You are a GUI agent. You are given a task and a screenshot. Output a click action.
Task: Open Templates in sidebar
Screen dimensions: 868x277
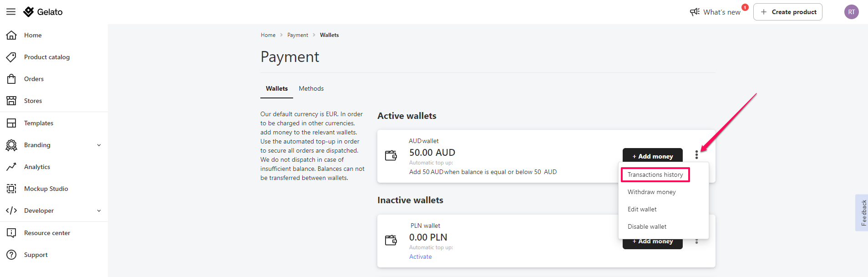click(x=39, y=123)
